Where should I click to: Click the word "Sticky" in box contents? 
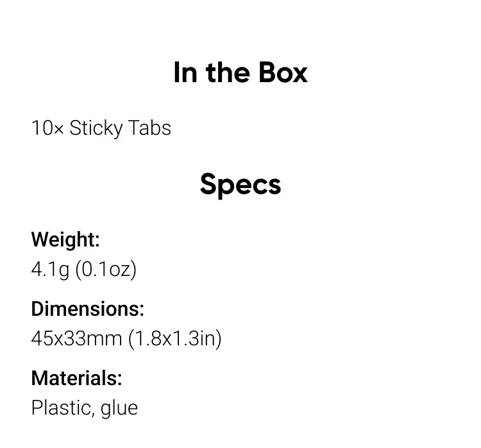[x=96, y=128]
